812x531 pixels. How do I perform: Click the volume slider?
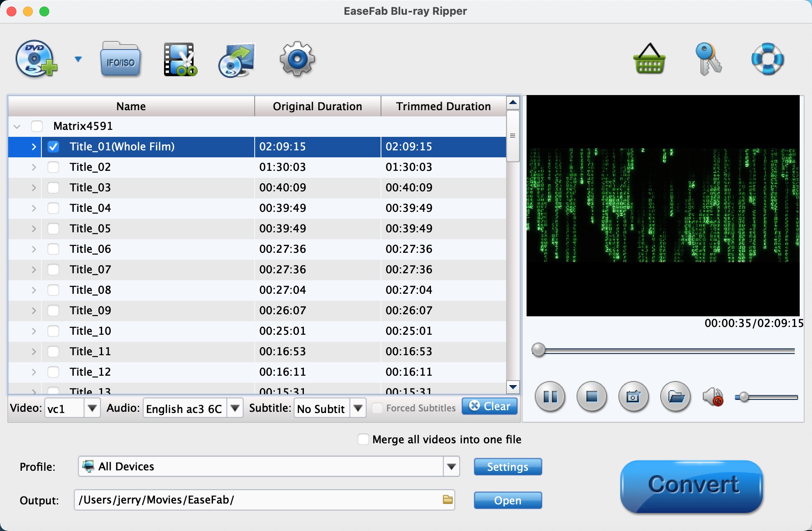[x=766, y=397]
